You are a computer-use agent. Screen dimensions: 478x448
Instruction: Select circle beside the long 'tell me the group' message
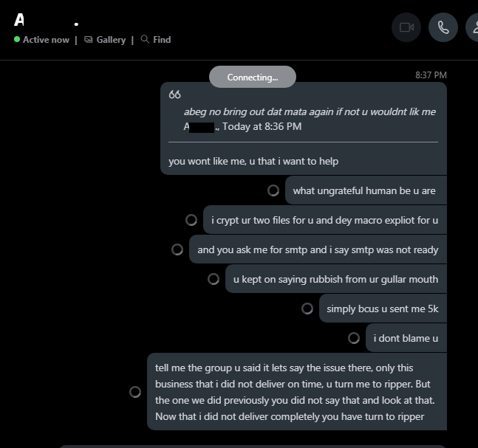click(x=135, y=392)
